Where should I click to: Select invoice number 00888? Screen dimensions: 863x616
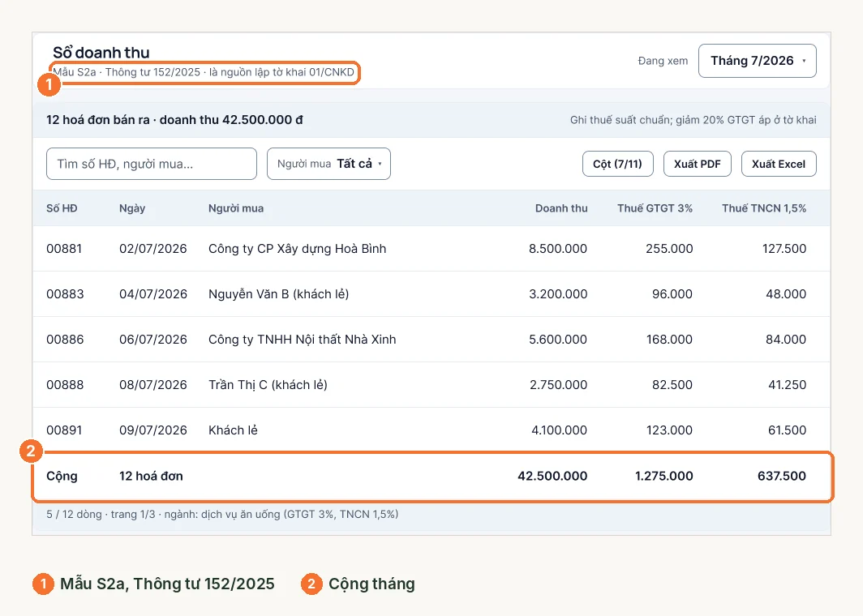(65, 385)
